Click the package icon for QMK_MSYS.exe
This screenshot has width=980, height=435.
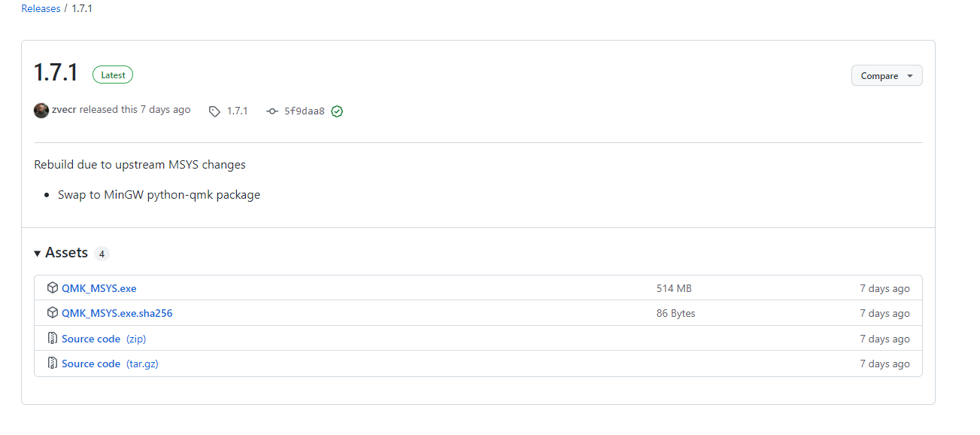click(53, 288)
